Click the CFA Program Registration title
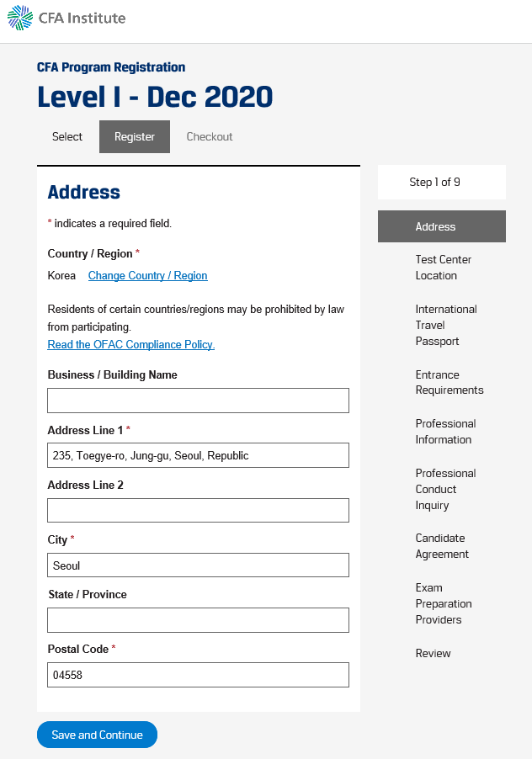The image size is (532, 759). click(111, 67)
